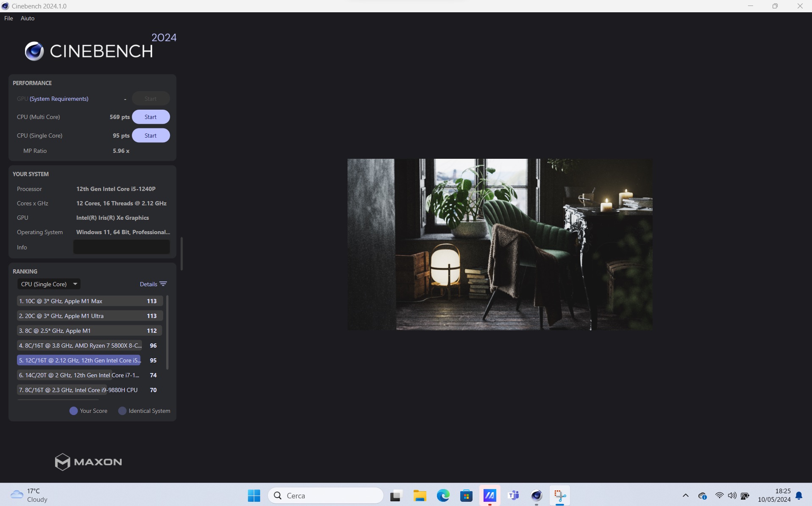This screenshot has width=812, height=506.
Task: Click the left panel vertical scrollbar
Action: 182,254
